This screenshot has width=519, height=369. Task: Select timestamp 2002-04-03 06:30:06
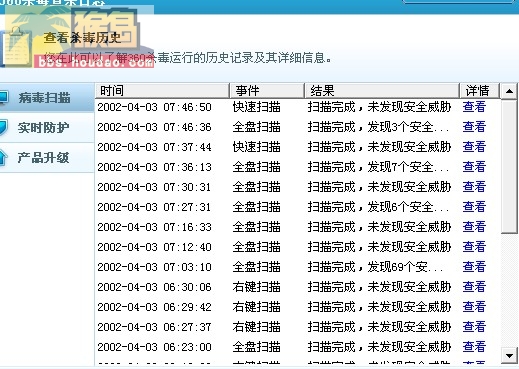[x=154, y=287]
